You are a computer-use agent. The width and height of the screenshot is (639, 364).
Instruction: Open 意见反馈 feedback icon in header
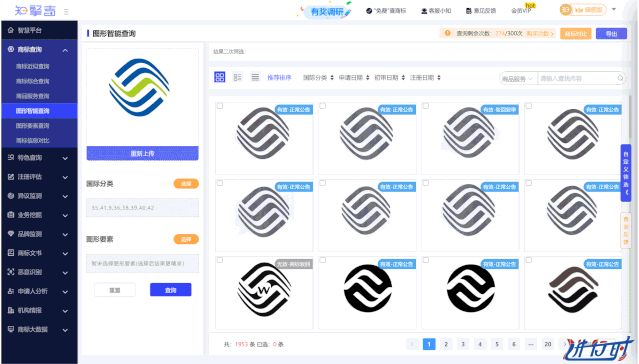point(469,11)
